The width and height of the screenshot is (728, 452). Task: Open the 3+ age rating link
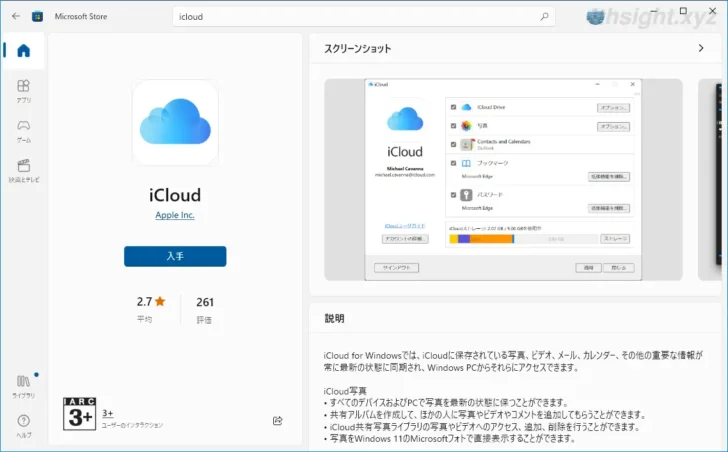107,413
